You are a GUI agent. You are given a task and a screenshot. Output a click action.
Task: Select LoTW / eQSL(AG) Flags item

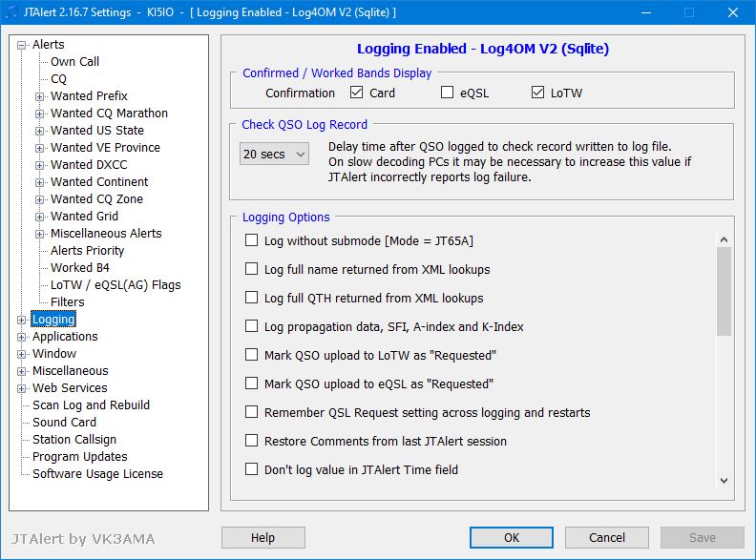pyautogui.click(x=115, y=285)
